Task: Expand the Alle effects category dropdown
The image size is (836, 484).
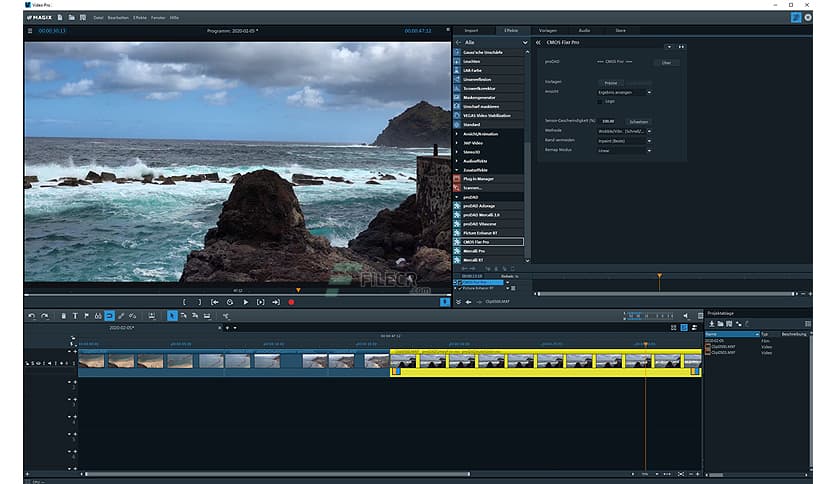Action: (525, 43)
